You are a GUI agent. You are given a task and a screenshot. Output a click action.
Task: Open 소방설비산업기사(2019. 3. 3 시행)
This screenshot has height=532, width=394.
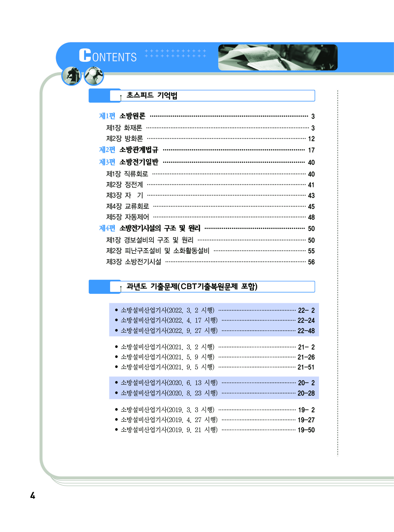(215, 410)
